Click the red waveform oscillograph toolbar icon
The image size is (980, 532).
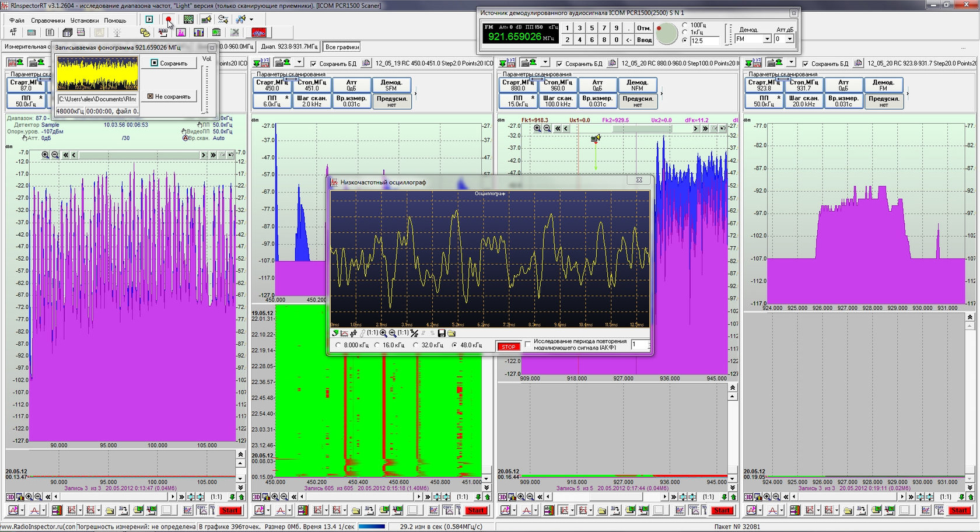click(x=258, y=33)
